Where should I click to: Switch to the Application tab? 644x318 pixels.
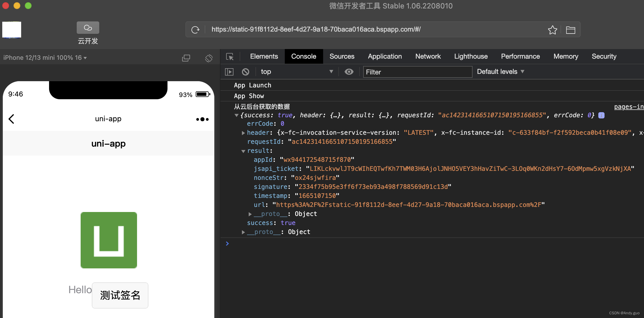(x=385, y=56)
